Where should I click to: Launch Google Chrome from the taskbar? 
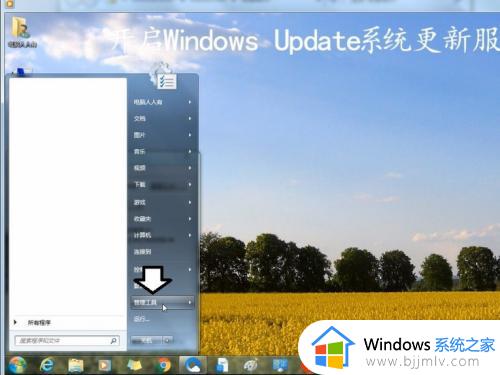[163, 365]
